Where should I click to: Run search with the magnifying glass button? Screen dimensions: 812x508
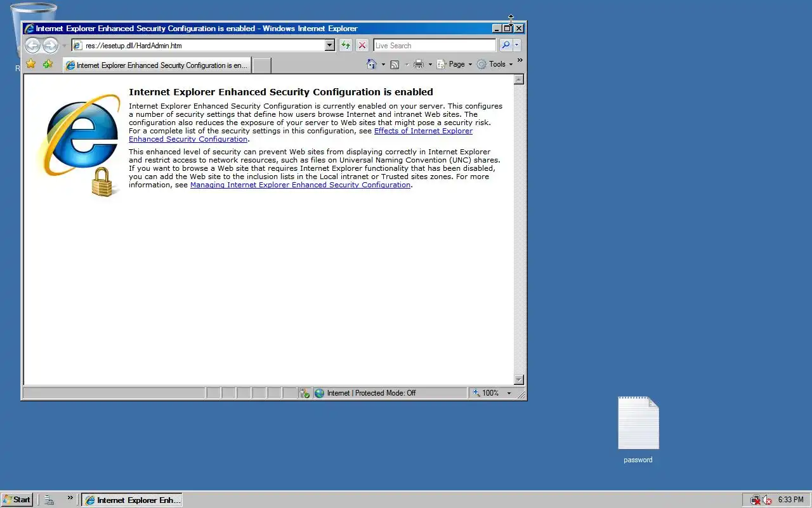point(506,45)
